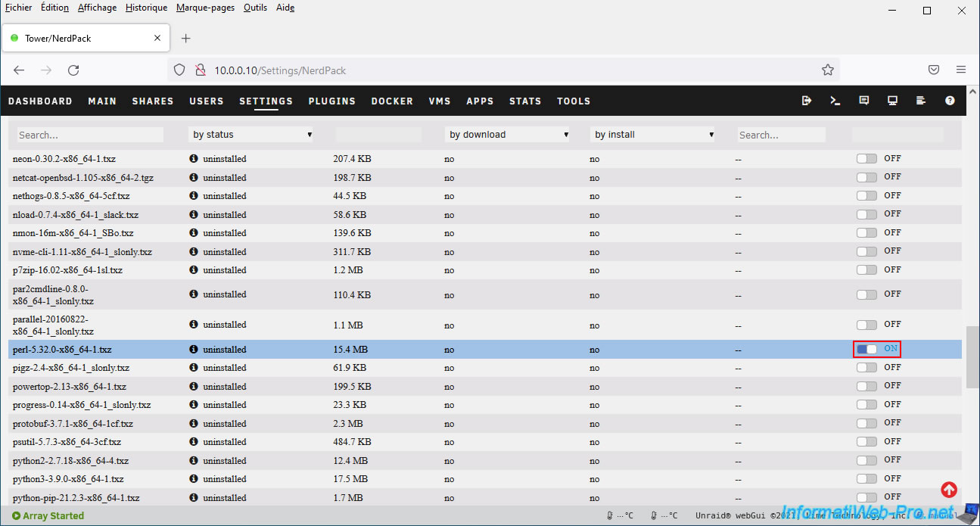Reload page with browser refresh icon
The height and width of the screenshot is (526, 980).
click(x=73, y=70)
